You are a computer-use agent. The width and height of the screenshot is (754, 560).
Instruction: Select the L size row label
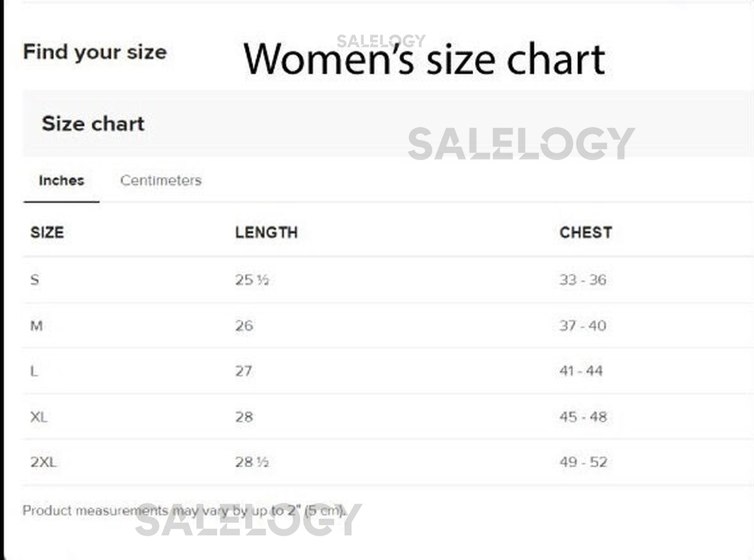click(34, 371)
